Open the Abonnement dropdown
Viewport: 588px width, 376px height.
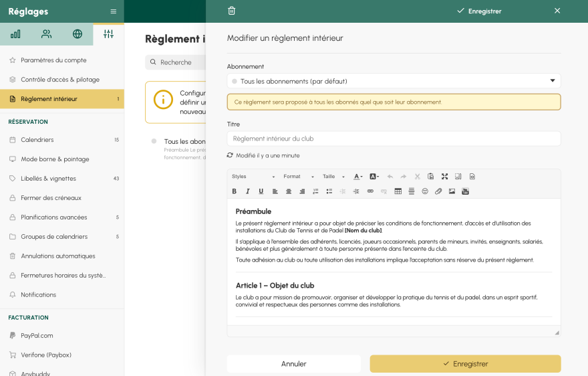pos(394,81)
